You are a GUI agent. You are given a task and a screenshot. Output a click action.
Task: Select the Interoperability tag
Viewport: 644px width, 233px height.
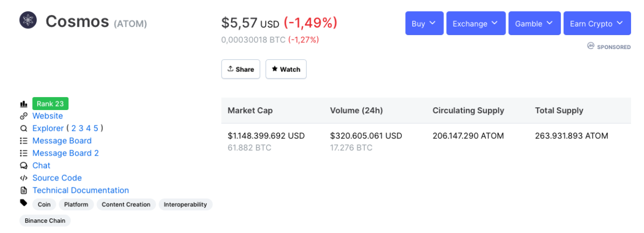pos(185,204)
